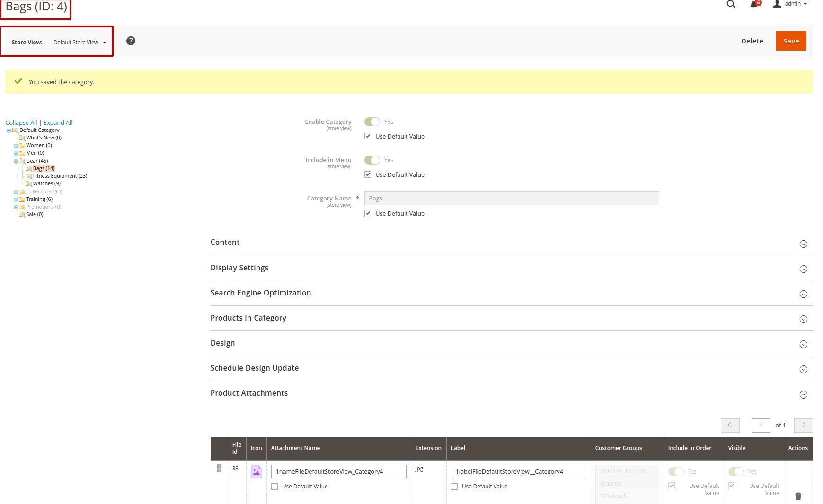
Task: Click the orange Save button
Action: [x=790, y=41]
